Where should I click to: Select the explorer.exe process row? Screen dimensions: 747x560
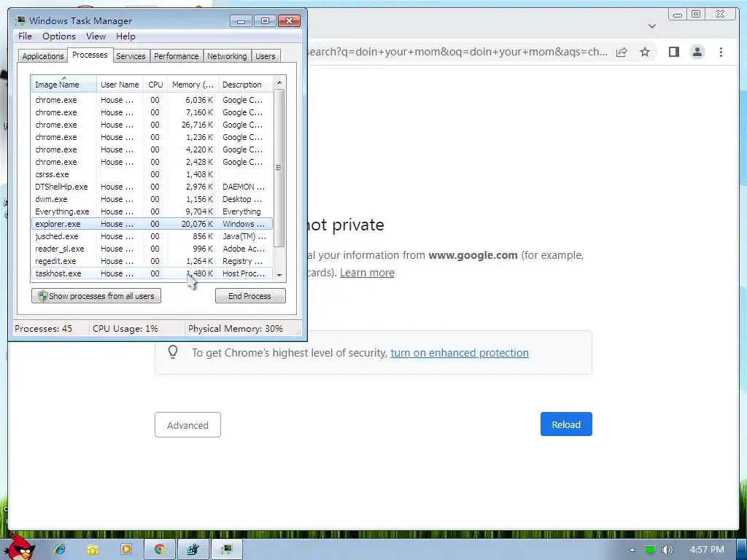click(152, 224)
